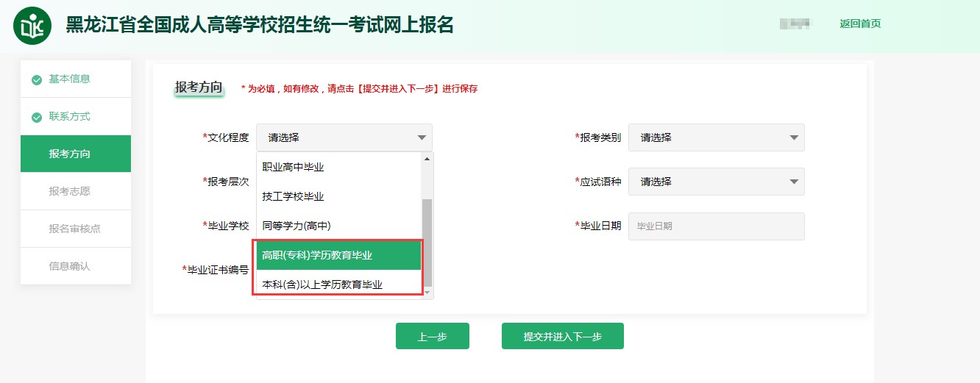Click the option list's scroll-up arrow
The width and height of the screenshot is (980, 383).
click(x=426, y=159)
